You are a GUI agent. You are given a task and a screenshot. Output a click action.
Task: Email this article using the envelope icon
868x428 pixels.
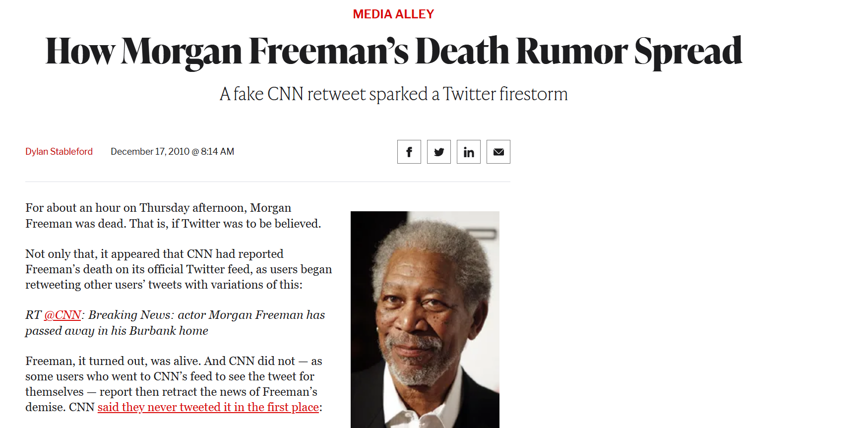498,152
